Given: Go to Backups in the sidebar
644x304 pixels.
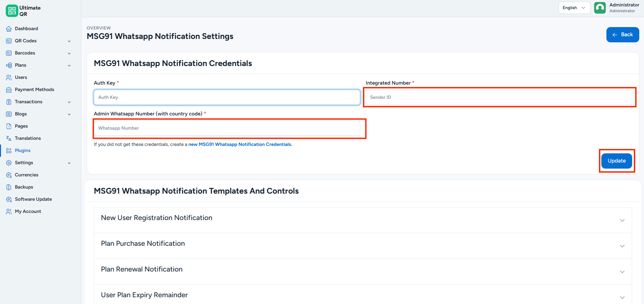Looking at the screenshot, I should 24,187.
